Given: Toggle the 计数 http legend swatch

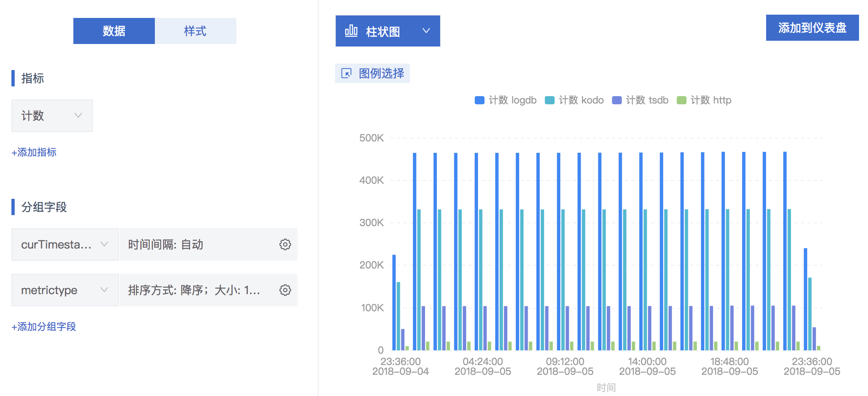Looking at the screenshot, I should point(682,100).
